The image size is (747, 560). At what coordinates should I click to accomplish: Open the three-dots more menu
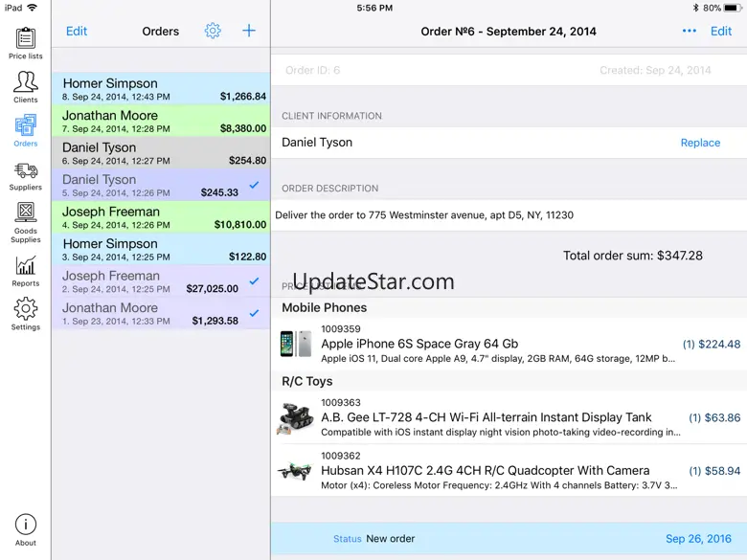[689, 31]
